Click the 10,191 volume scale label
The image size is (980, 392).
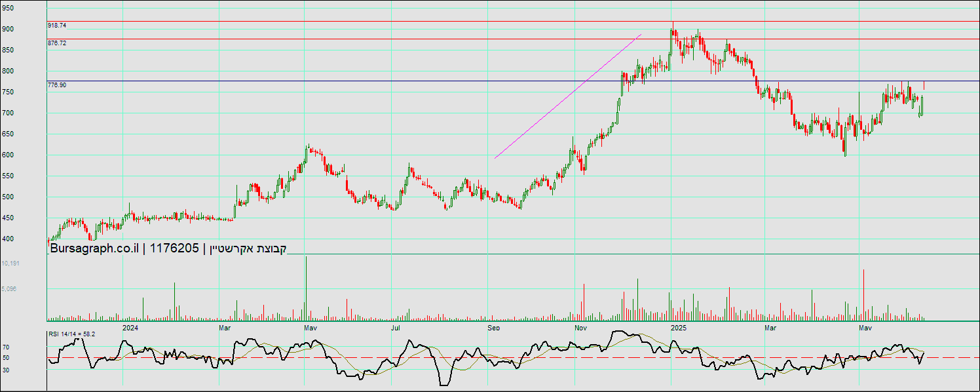coord(11,263)
